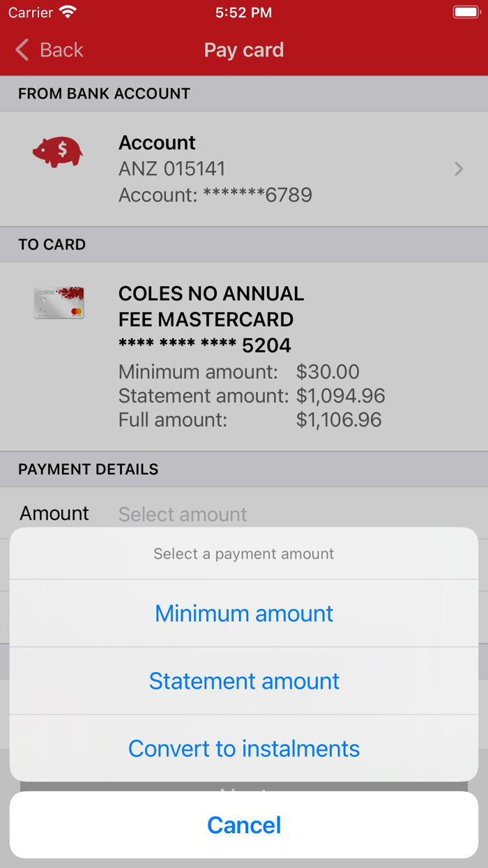The width and height of the screenshot is (488, 868).
Task: Tap the Full amount value of $1,106.96
Action: 337,419
